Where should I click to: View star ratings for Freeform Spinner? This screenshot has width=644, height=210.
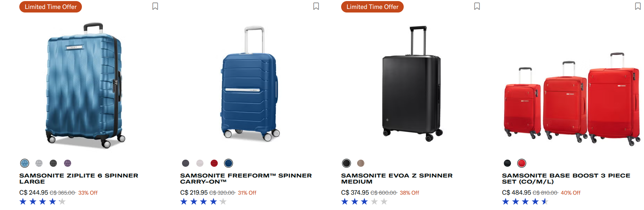[x=203, y=202]
